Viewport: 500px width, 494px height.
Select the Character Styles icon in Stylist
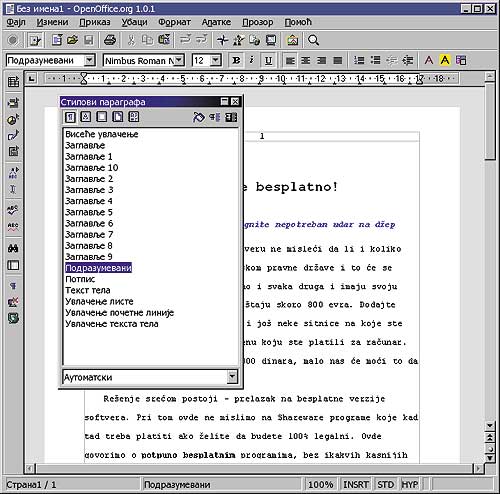point(86,117)
